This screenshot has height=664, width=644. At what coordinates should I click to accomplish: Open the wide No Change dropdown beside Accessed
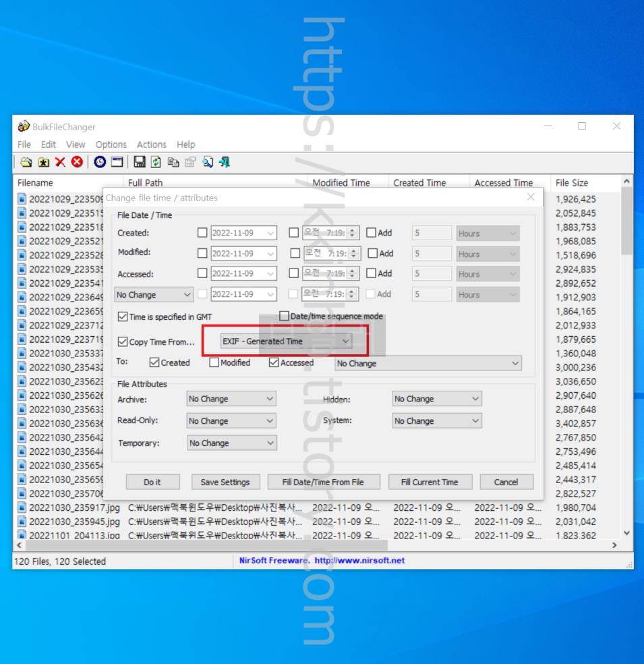point(428,363)
